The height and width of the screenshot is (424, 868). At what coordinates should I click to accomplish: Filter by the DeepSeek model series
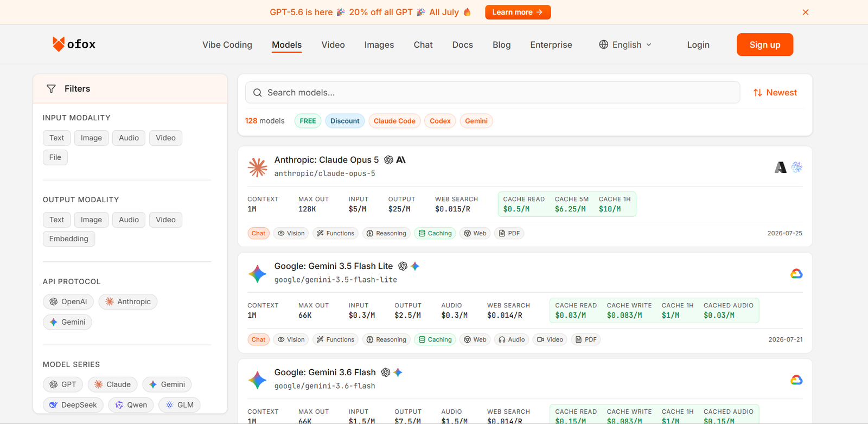73,405
